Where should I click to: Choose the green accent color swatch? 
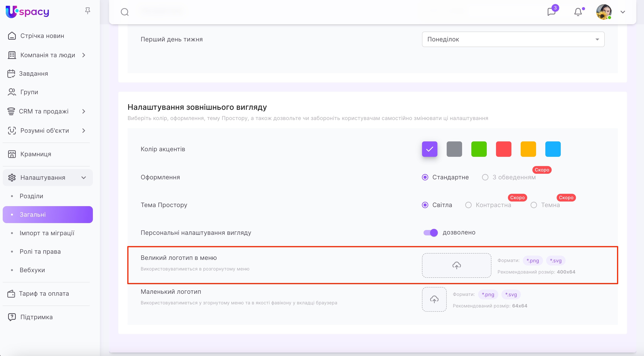pyautogui.click(x=479, y=149)
